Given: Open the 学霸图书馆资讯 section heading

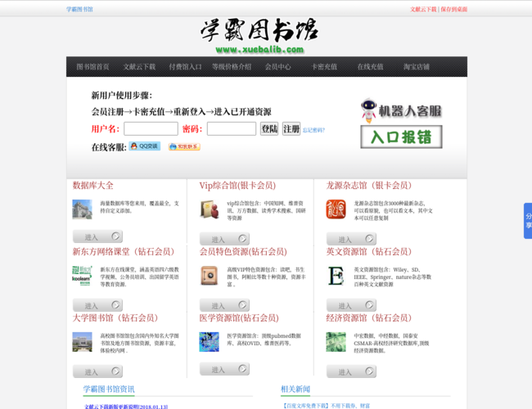Looking at the screenshot, I should point(109,389).
